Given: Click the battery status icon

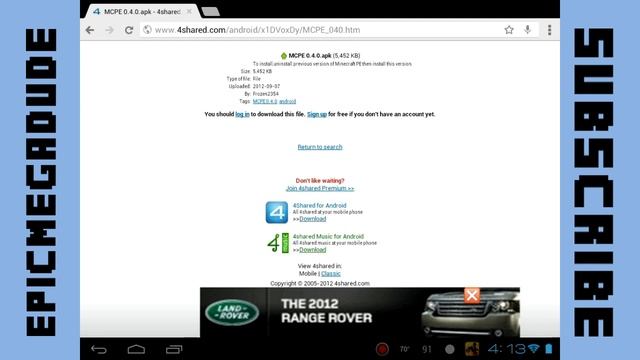Looking at the screenshot, I should click(x=549, y=349).
